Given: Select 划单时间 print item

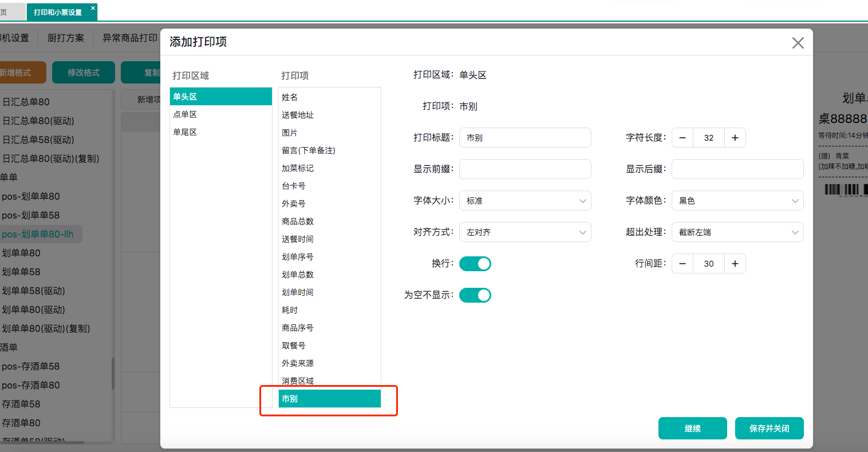Looking at the screenshot, I should coord(330,292).
